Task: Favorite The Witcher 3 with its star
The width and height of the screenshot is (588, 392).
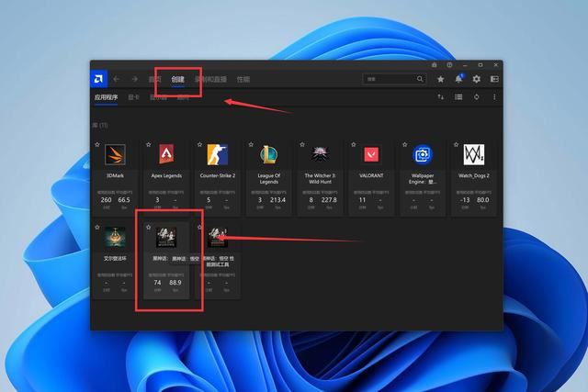Action: click(x=302, y=144)
